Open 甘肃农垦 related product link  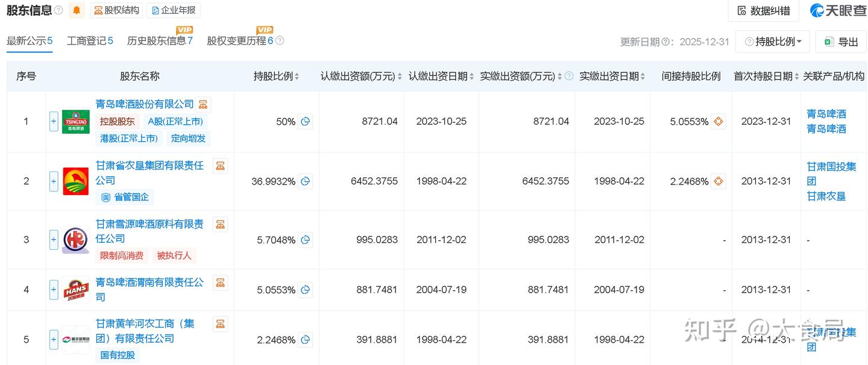pyautogui.click(x=826, y=196)
